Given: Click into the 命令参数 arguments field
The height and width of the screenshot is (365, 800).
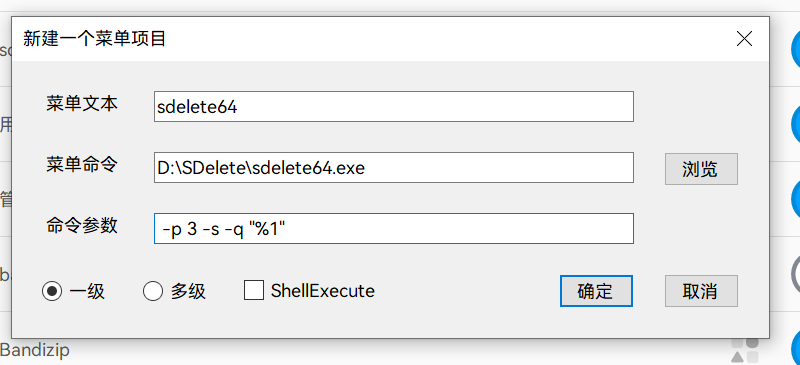Looking at the screenshot, I should click(394, 228).
